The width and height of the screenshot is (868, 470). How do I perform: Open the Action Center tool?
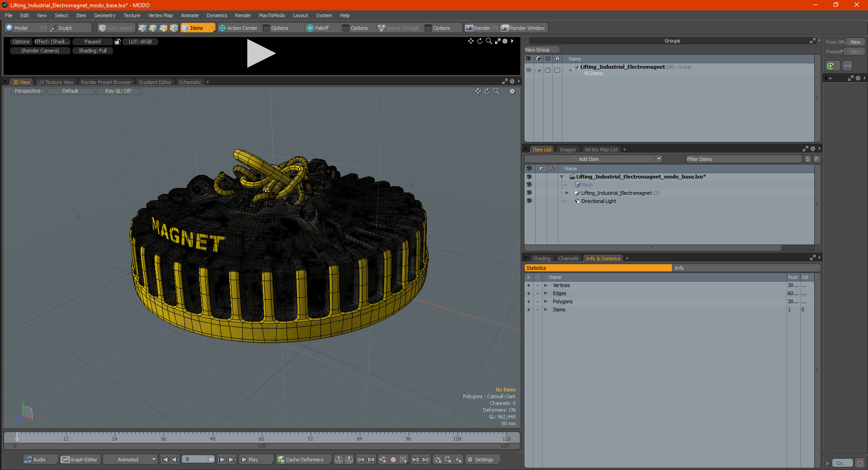[x=238, y=28]
